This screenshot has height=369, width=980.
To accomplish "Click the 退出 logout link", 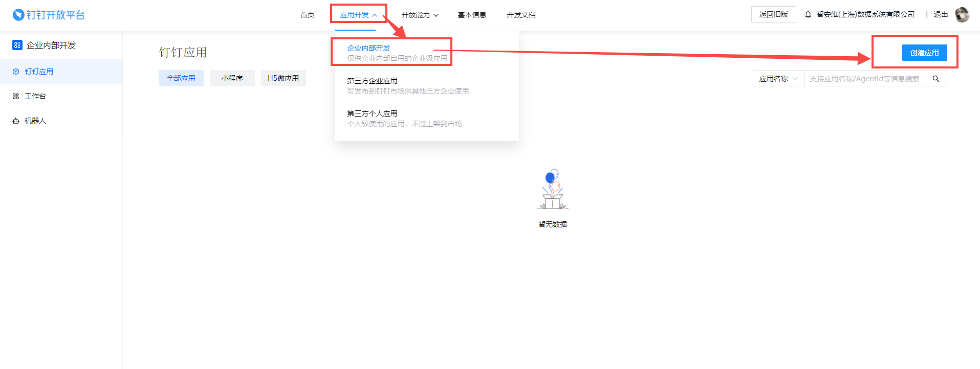I will (941, 14).
